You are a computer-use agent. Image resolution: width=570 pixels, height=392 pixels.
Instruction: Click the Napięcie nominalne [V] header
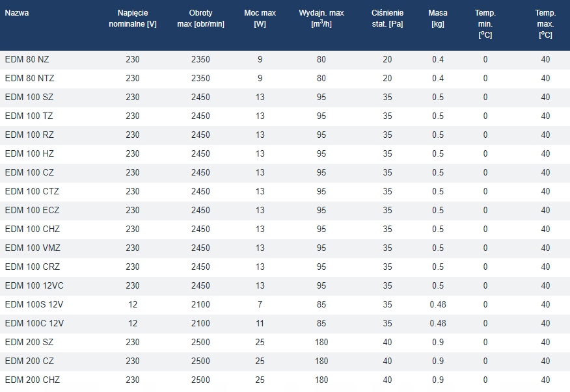pyautogui.click(x=133, y=19)
